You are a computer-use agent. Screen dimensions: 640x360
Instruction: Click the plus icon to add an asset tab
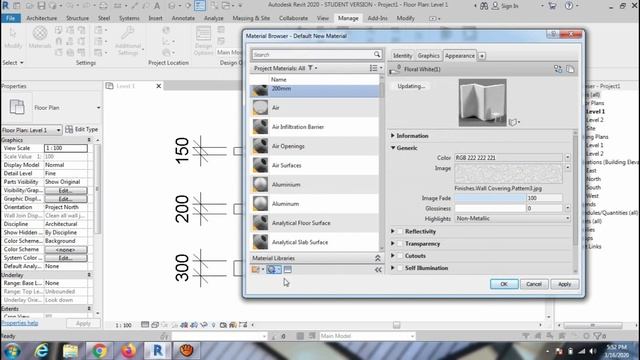(x=482, y=56)
